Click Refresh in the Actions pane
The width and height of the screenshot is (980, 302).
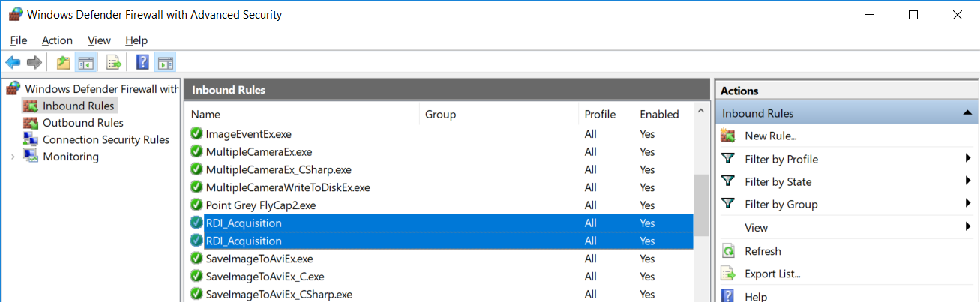point(763,251)
